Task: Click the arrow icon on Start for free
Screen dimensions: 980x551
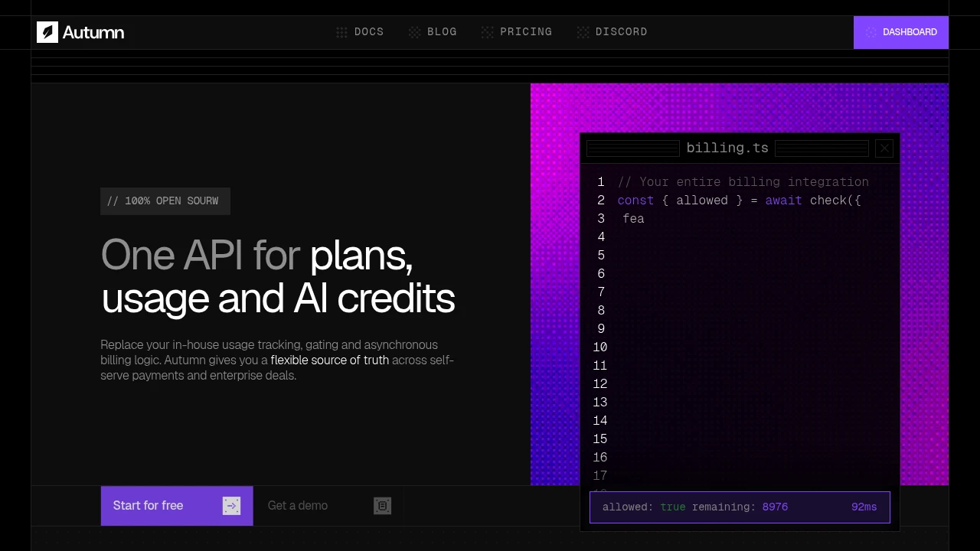Action: coord(231,506)
